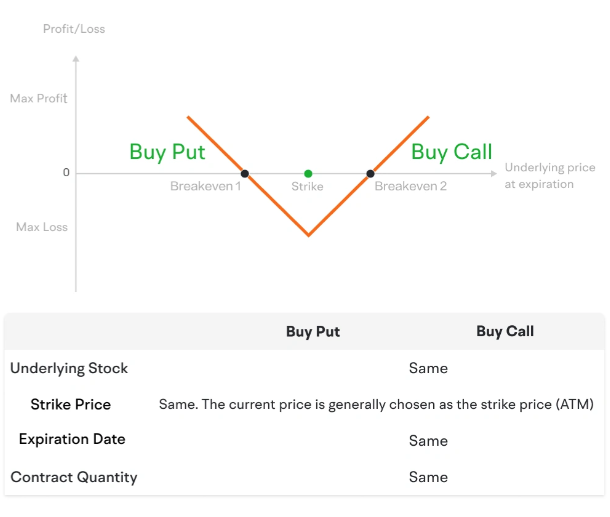Click the arrowhead ending the horizontal price axis
The image size is (610, 517).
[494, 174]
